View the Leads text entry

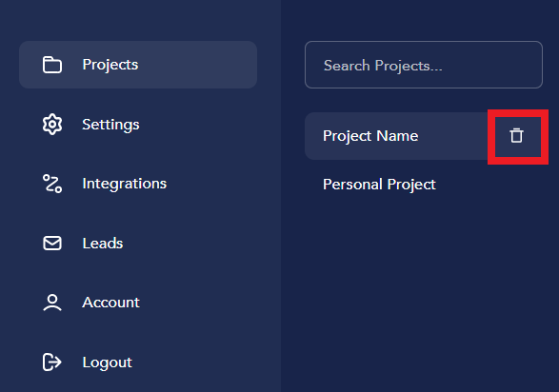click(x=103, y=244)
